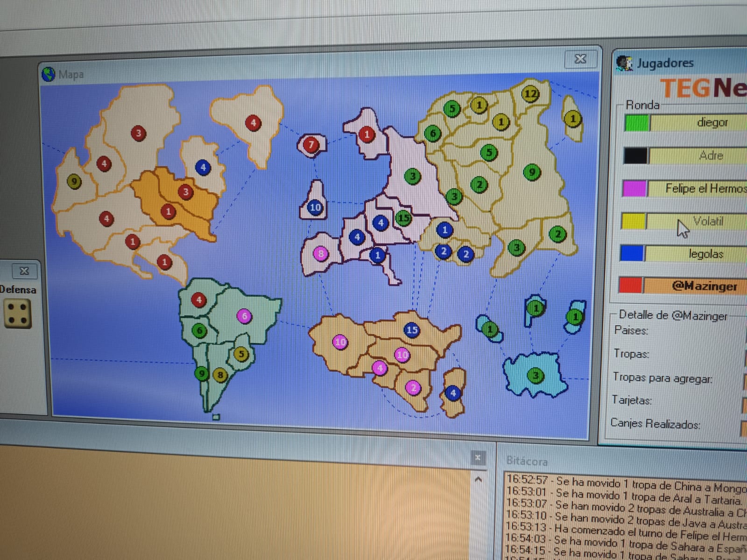The image size is (747, 560).
Task: Select the yellow 12 token in northeast Asia
Action: point(531,94)
